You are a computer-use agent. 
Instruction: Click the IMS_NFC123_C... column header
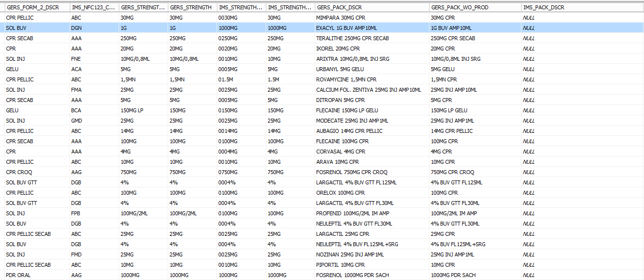[x=94, y=7]
